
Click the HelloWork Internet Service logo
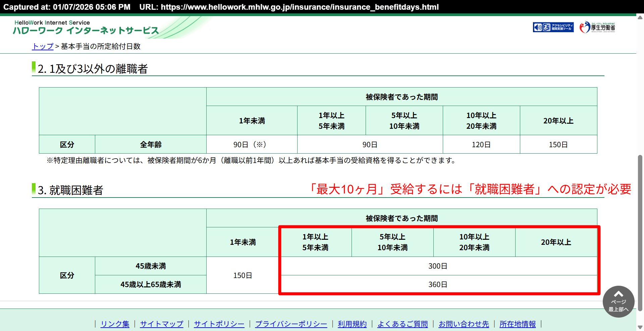coord(86,27)
